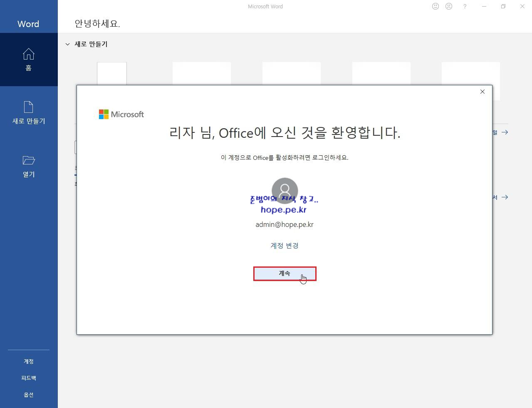Close the Office welcome dialog
The height and width of the screenshot is (408, 532).
pyautogui.click(x=483, y=92)
